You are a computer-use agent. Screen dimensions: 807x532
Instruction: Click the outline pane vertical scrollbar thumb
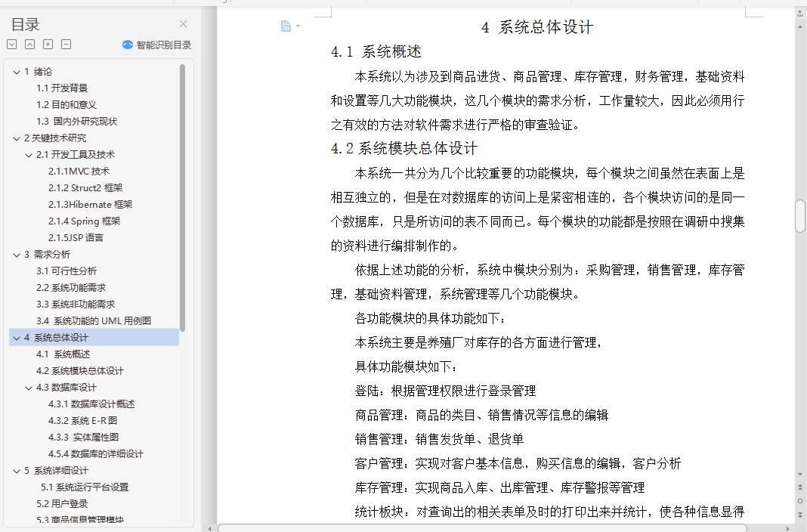coord(182,198)
